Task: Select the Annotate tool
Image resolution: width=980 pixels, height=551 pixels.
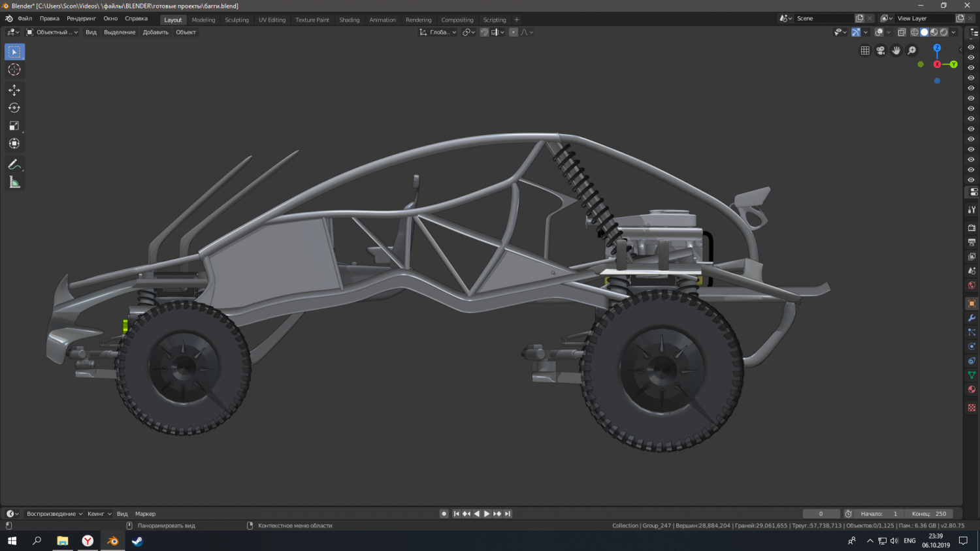Action: coord(14,165)
